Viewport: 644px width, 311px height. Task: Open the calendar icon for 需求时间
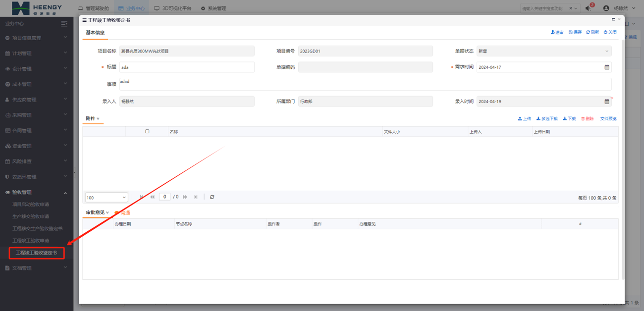coord(607,67)
